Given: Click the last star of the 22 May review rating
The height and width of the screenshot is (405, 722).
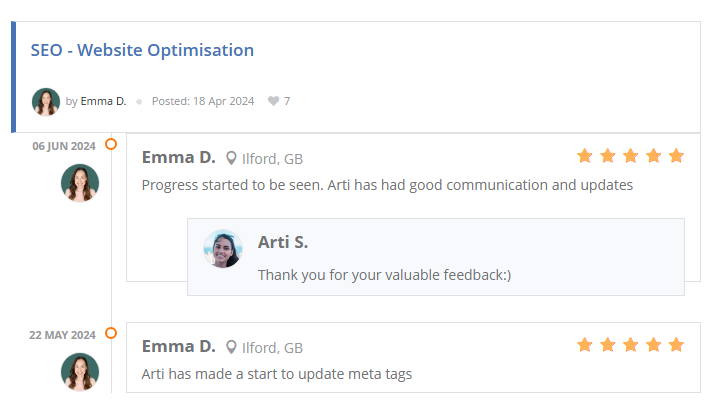Looking at the screenshot, I should click(676, 345).
